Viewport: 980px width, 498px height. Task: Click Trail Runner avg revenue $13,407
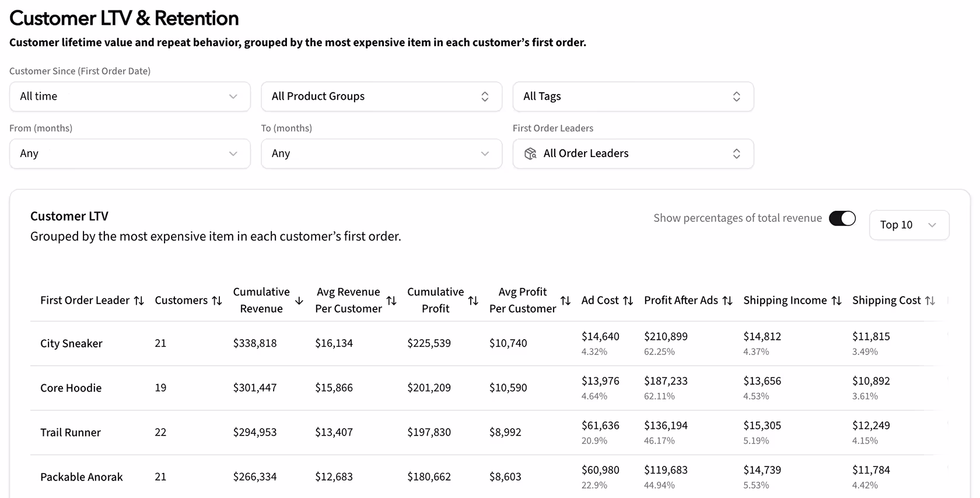(334, 432)
